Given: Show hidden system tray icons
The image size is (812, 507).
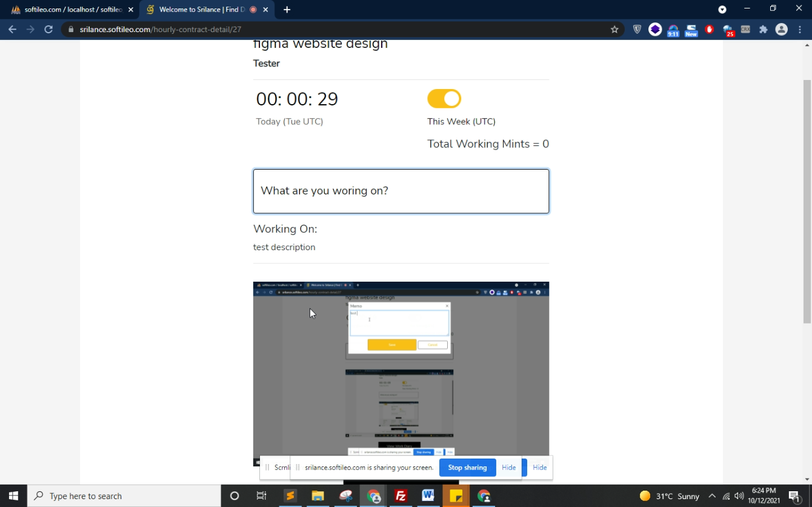Looking at the screenshot, I should pyautogui.click(x=711, y=496).
